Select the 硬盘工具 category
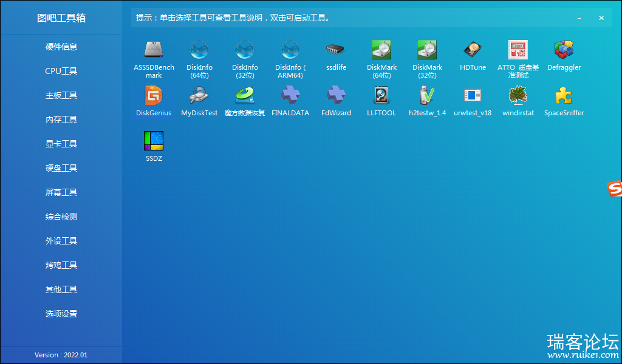 point(61,168)
